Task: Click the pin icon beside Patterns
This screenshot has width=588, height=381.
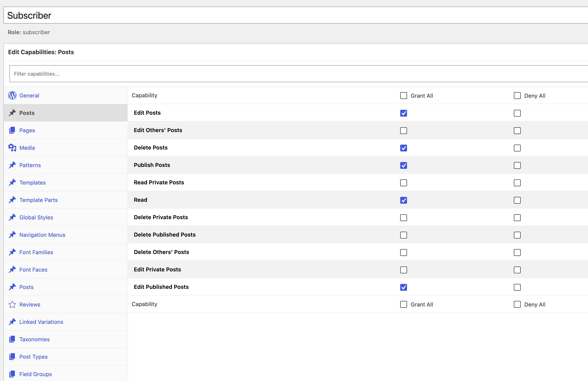Action: [12, 165]
